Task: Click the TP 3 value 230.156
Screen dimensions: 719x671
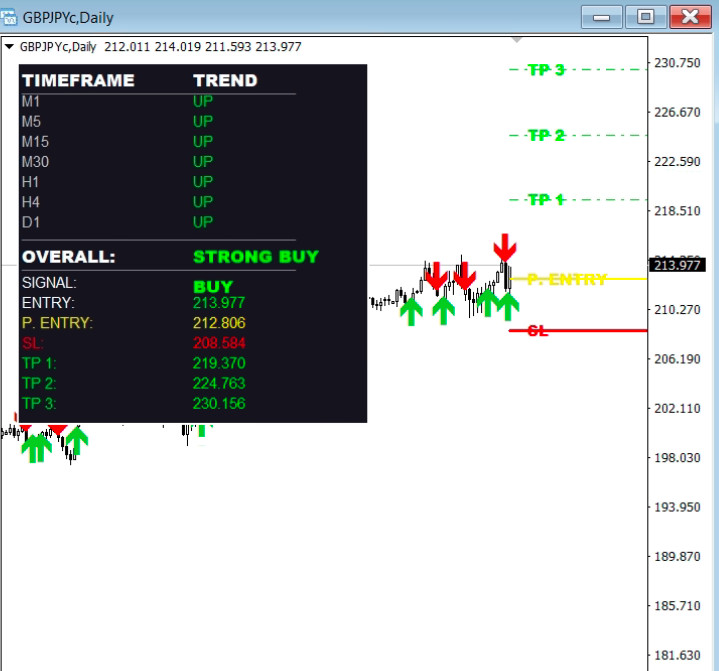Action: (219, 404)
